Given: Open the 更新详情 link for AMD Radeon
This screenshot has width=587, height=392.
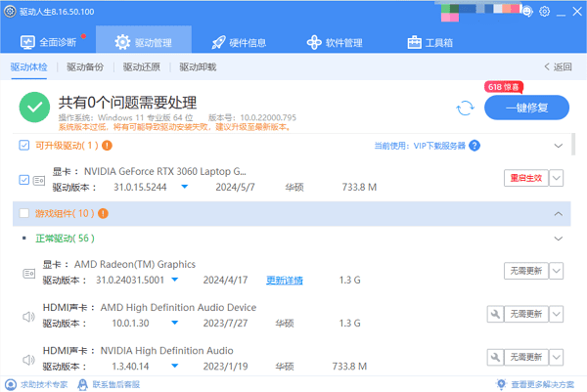Looking at the screenshot, I should click(x=285, y=281).
